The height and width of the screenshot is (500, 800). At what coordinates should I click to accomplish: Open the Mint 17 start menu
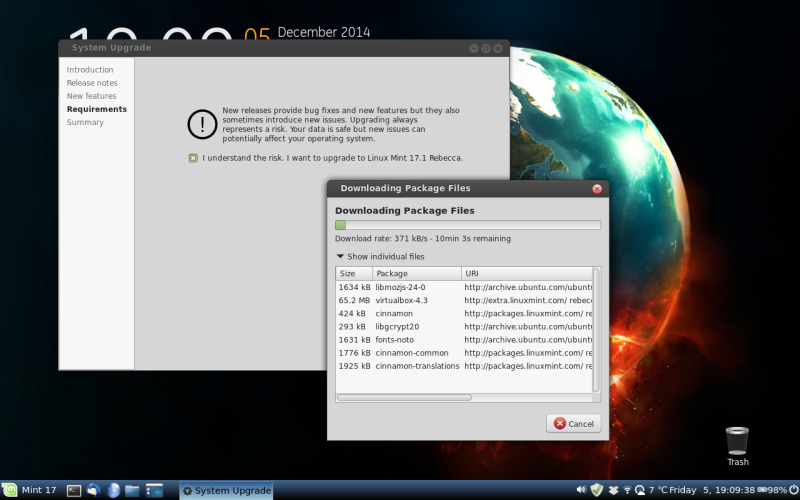tap(30, 490)
